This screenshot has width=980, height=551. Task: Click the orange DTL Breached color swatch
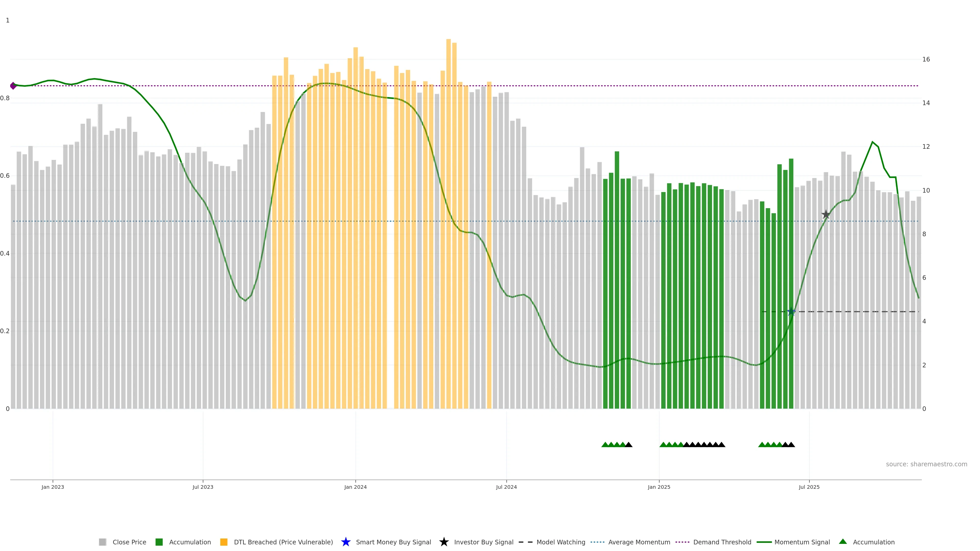point(224,542)
